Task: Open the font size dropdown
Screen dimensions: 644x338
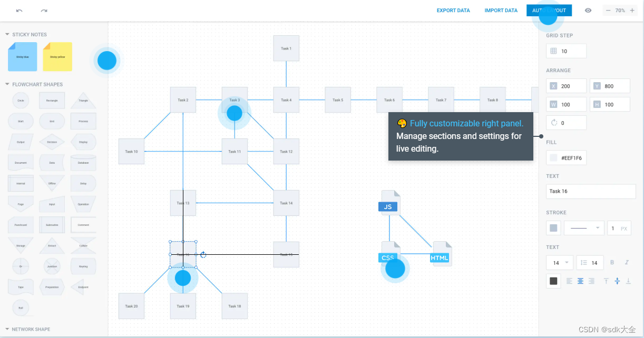Action: pyautogui.click(x=560, y=262)
